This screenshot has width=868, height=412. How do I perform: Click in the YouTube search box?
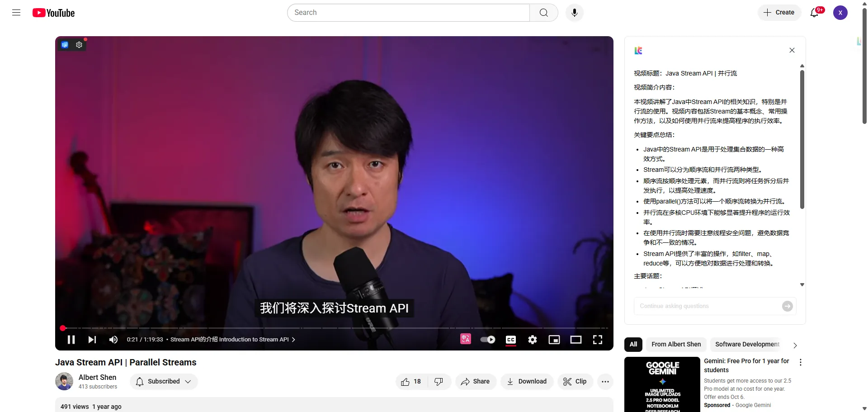[x=409, y=13]
